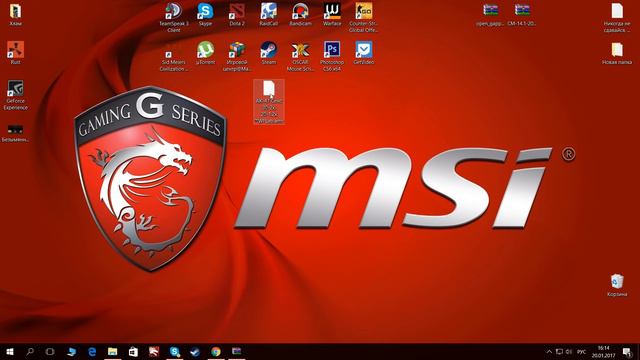This screenshot has height=360, width=640.
Task: Select the Sid Meier's Civilization shortcut
Action: coord(173,56)
